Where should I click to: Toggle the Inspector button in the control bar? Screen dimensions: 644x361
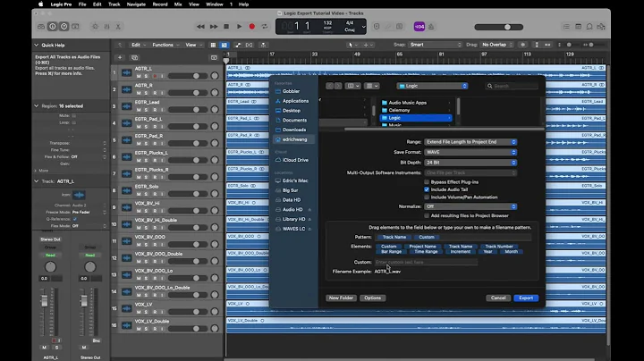pyautogui.click(x=53, y=27)
